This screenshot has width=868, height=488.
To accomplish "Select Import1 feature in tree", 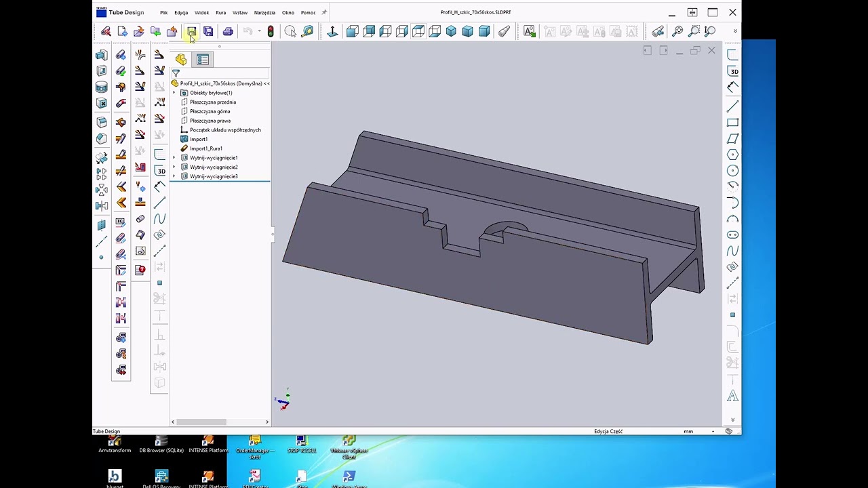I will [x=198, y=139].
